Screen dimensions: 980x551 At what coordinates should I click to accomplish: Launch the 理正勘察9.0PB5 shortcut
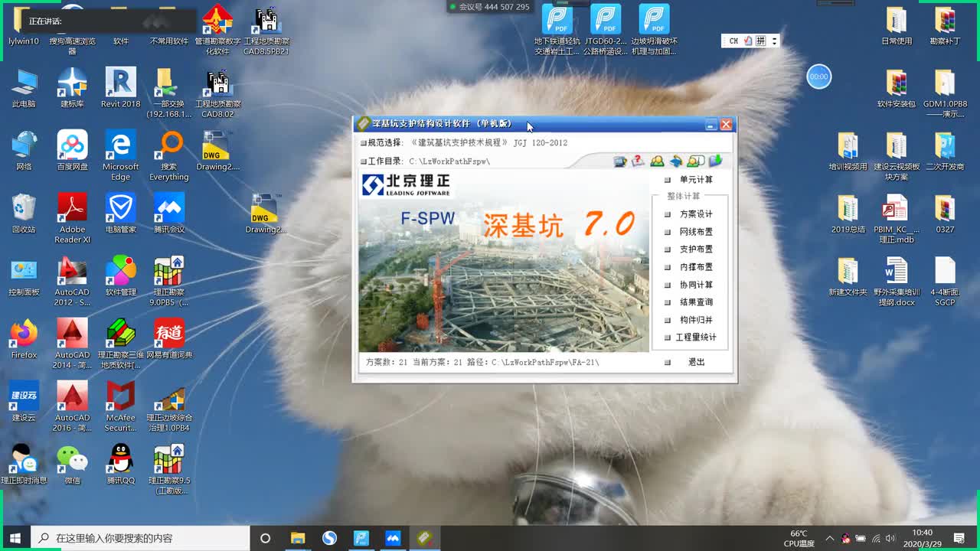tap(169, 281)
